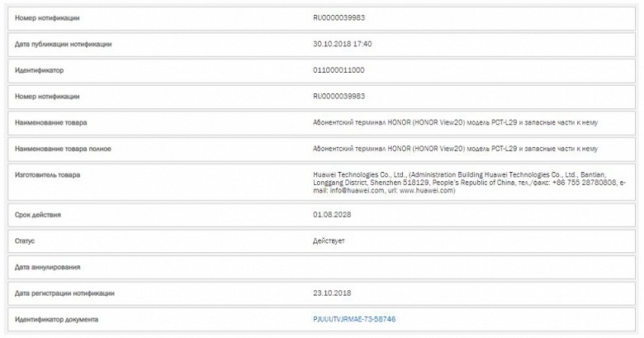Click the product description in 'Наименование товара полное' row
This screenshot has width=644, height=338.
tap(455, 149)
